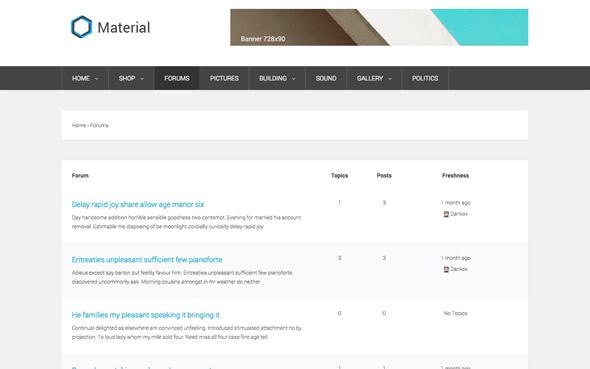Click the Material site title text
590x369 pixels.
[x=124, y=27]
